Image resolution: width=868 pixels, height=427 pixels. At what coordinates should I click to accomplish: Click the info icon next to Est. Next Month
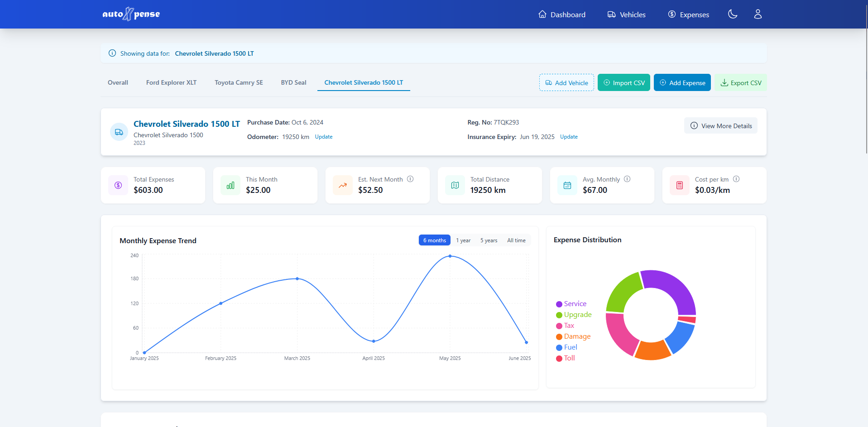click(411, 179)
